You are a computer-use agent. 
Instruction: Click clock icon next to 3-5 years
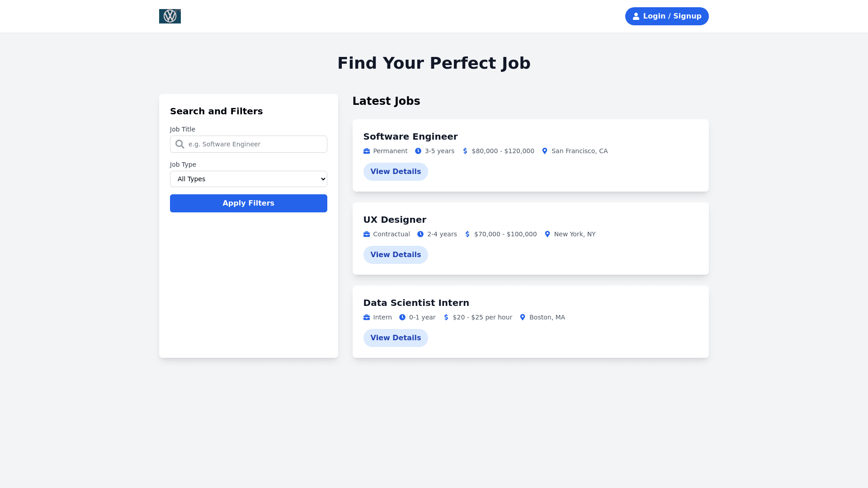click(x=418, y=151)
